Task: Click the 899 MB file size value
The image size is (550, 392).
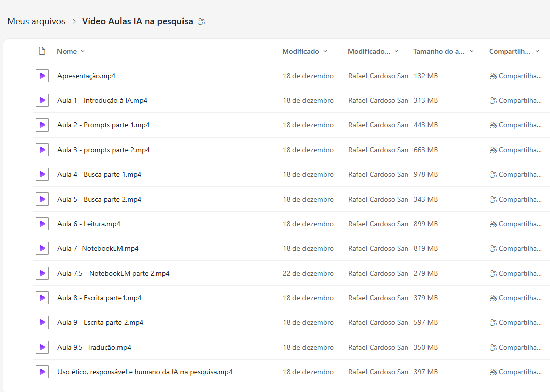Action: (425, 224)
